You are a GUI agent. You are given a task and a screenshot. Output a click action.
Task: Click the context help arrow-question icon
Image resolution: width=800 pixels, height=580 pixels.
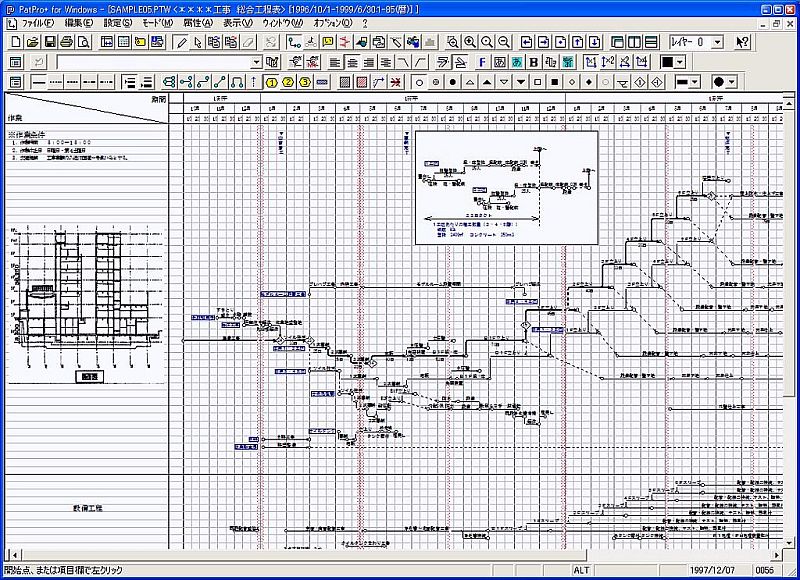(x=742, y=42)
